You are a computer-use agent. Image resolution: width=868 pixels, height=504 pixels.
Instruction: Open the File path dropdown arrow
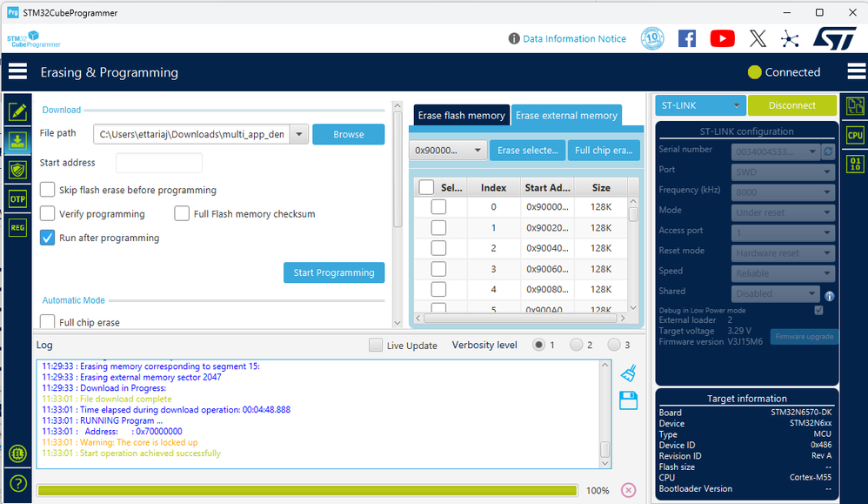tap(299, 134)
